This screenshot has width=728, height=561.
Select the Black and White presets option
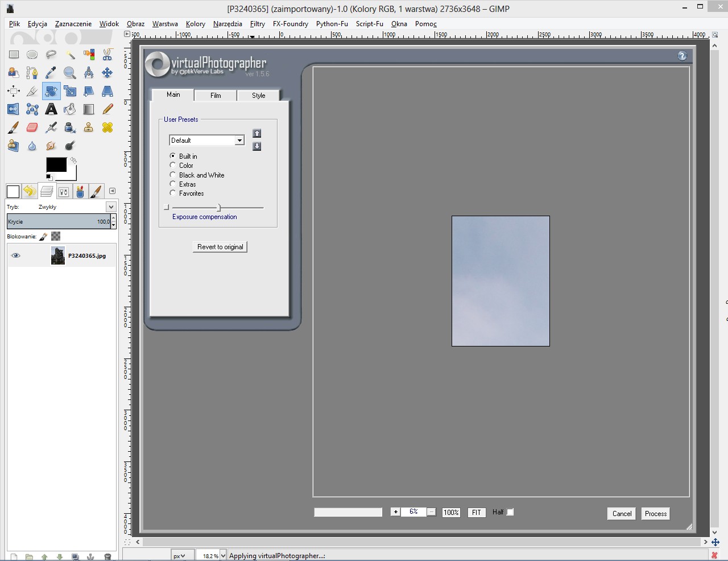pyautogui.click(x=173, y=175)
